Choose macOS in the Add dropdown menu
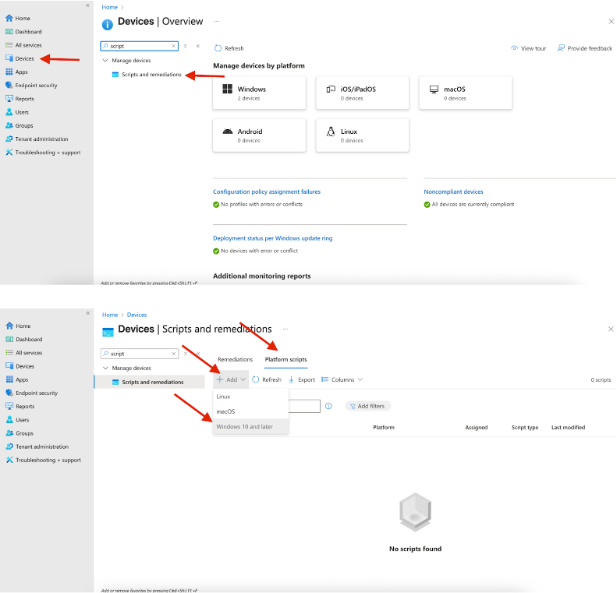The height and width of the screenshot is (593, 616). 226,411
